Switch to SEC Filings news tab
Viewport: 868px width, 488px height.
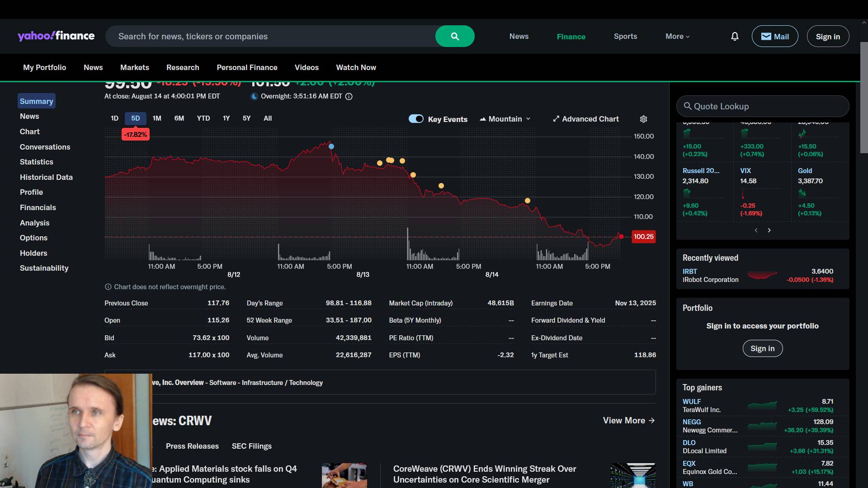pyautogui.click(x=251, y=446)
